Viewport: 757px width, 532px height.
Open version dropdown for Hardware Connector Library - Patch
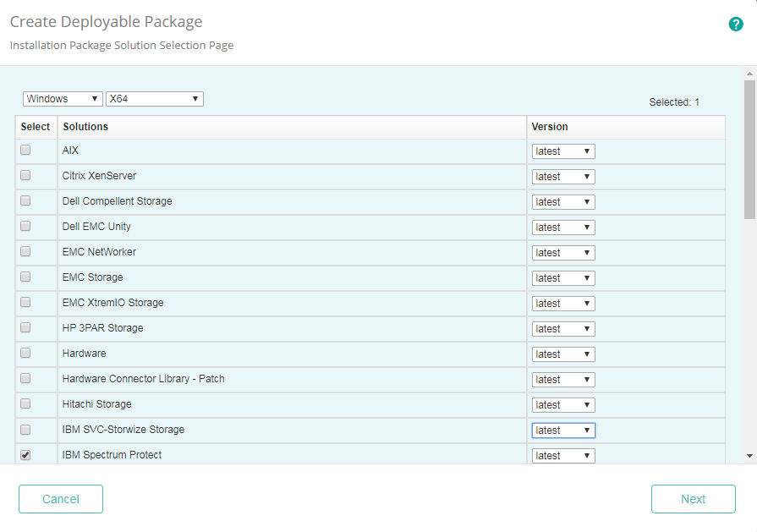pyautogui.click(x=562, y=379)
